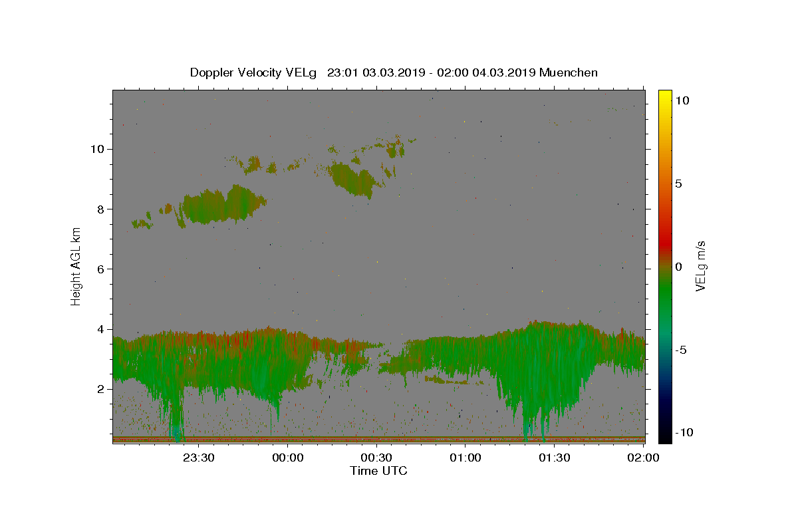Click the 00:00 time tick label
Image resolution: width=798 pixels, height=532 pixels.
pos(288,458)
